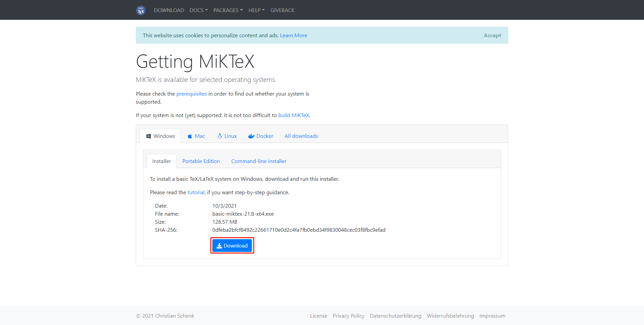The width and height of the screenshot is (644, 325).
Task: Visit the build MiKTeX link
Action: click(x=294, y=115)
